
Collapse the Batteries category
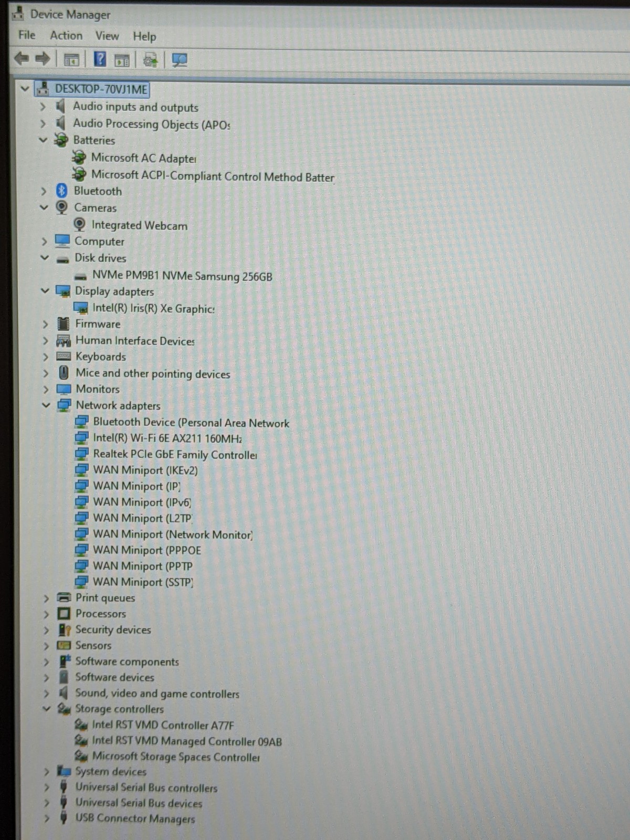point(43,140)
